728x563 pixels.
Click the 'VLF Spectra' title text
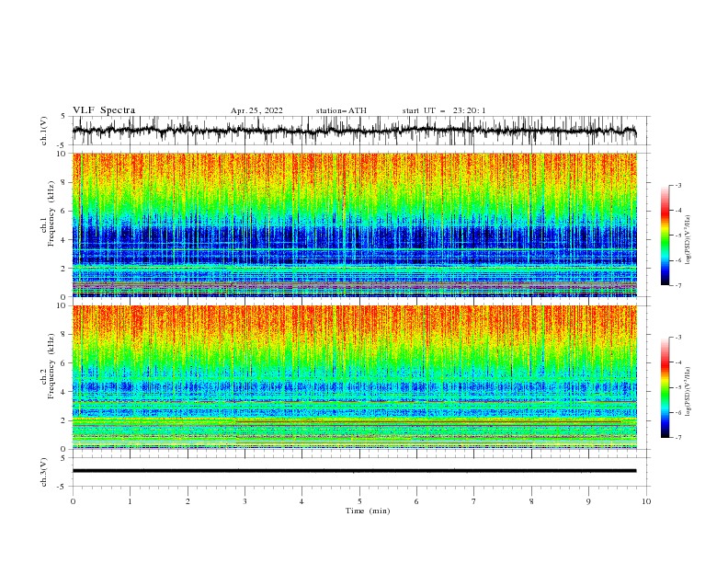pyautogui.click(x=104, y=110)
